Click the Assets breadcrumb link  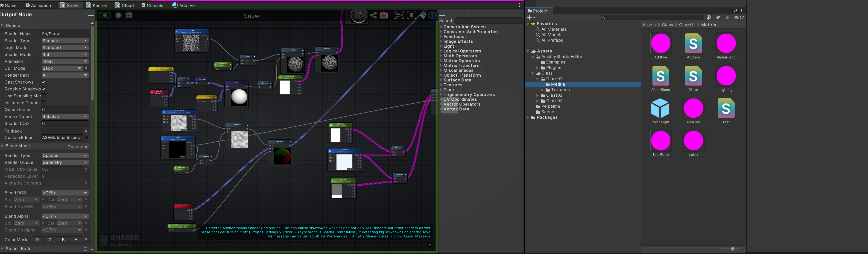[x=649, y=25]
